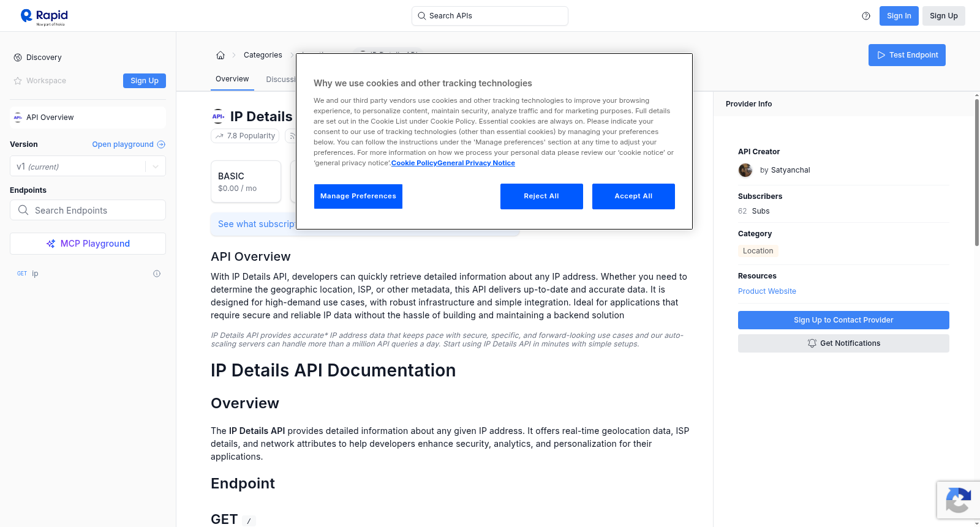Click the 62 Subs subscriber count

pyautogui.click(x=754, y=211)
